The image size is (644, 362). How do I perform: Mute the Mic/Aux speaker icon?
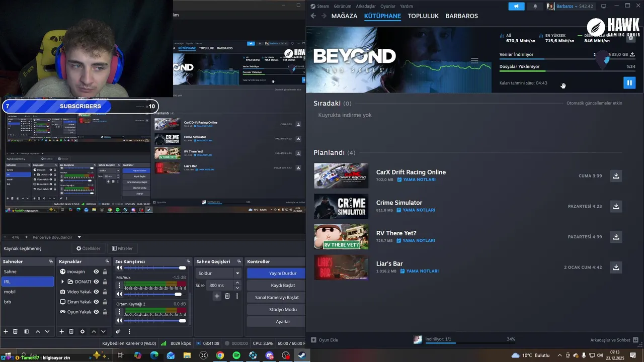pyautogui.click(x=119, y=294)
